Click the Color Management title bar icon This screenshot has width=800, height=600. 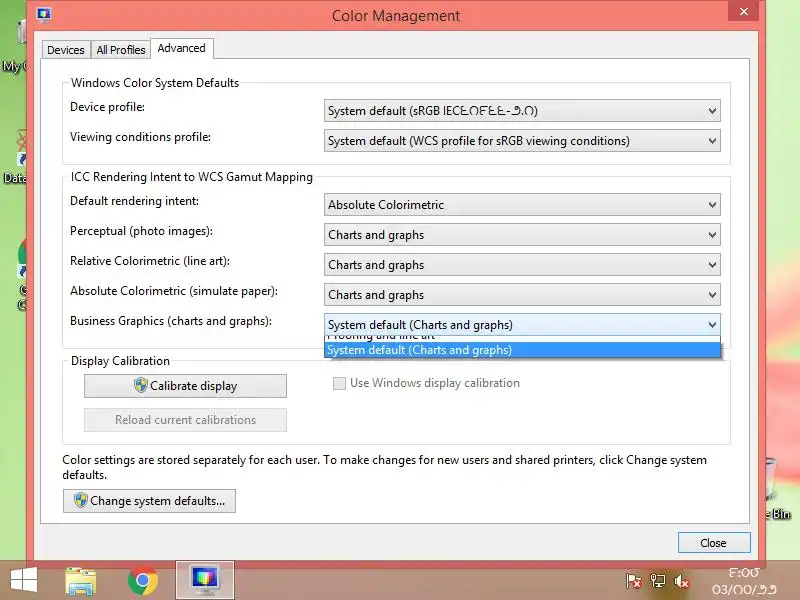coord(44,14)
